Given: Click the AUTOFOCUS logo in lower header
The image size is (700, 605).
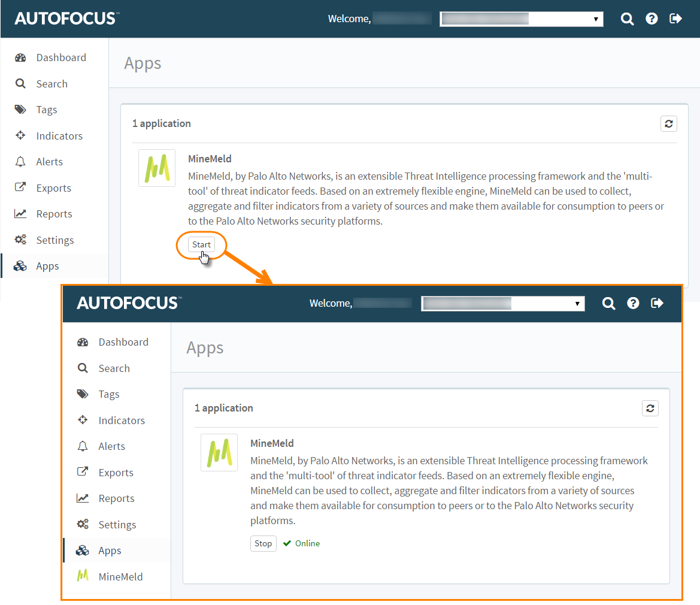Looking at the screenshot, I should point(129,303).
